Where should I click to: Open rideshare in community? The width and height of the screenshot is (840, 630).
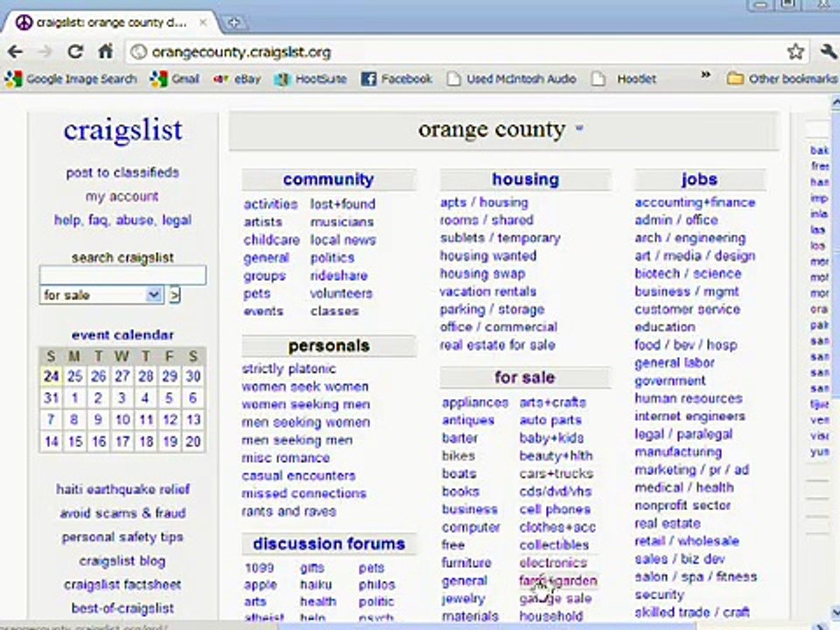tap(339, 276)
